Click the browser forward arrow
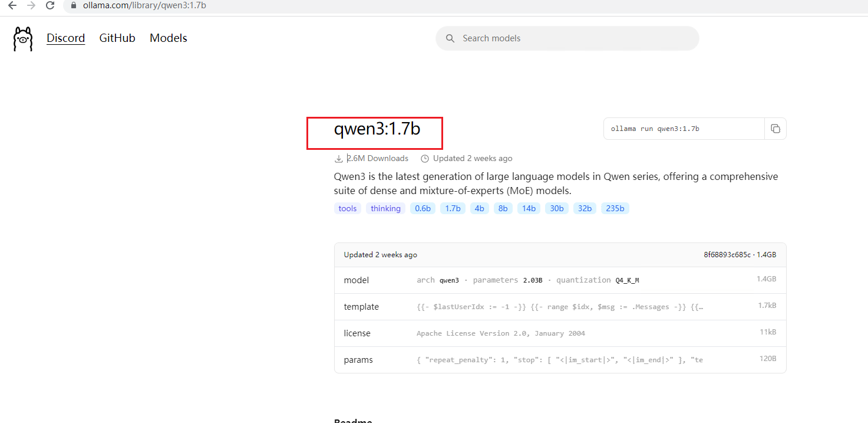Screen dimensions: 868x423 [31, 5]
